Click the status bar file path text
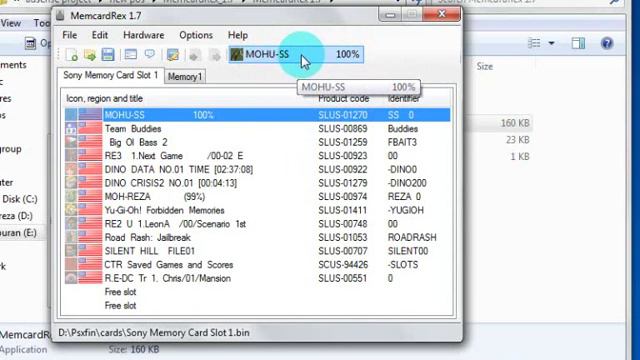 click(x=154, y=333)
